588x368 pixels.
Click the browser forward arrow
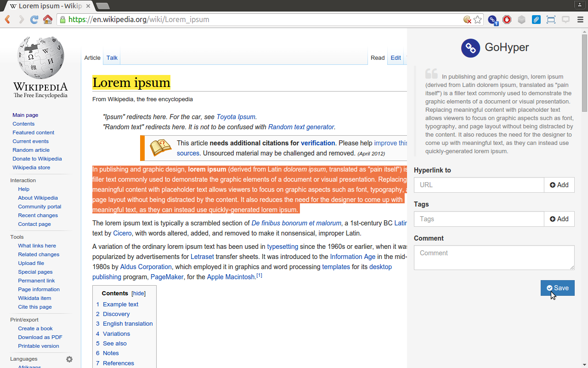point(21,19)
